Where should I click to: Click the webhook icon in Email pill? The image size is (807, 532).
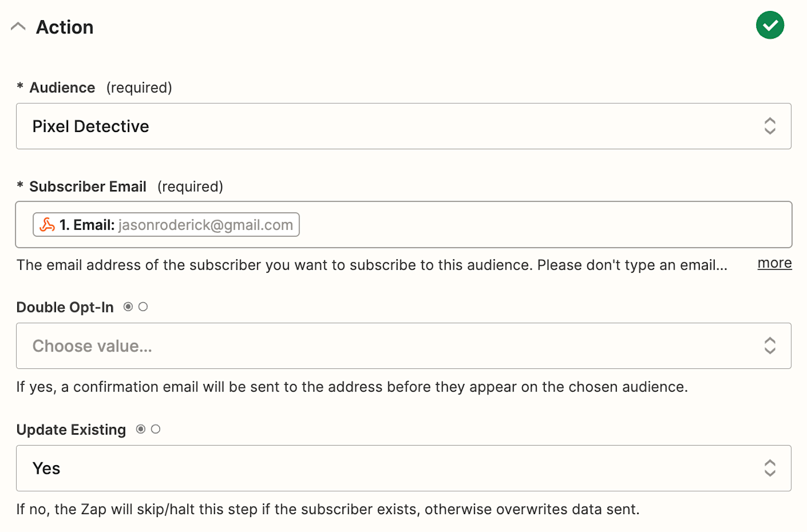47,225
